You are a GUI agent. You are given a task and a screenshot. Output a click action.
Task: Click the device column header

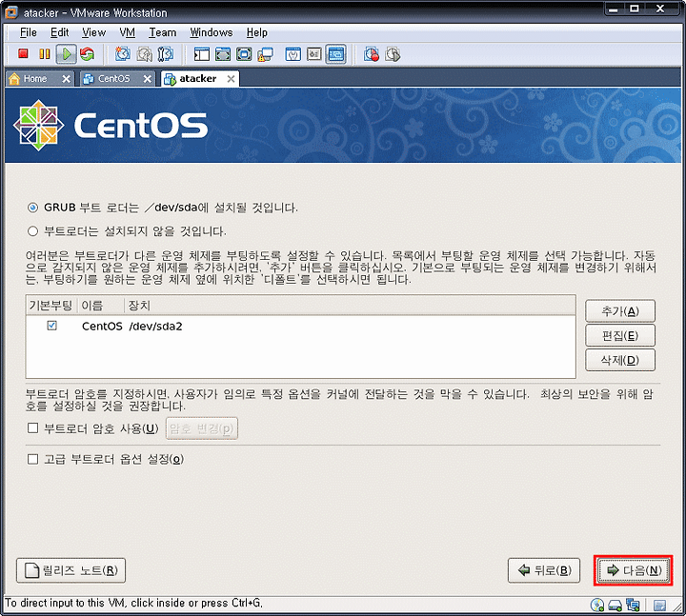tap(350, 306)
